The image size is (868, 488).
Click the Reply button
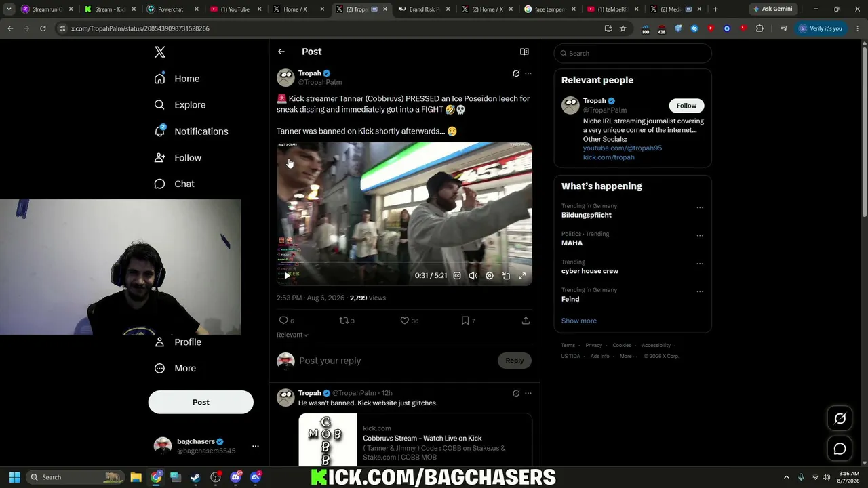tap(515, 361)
